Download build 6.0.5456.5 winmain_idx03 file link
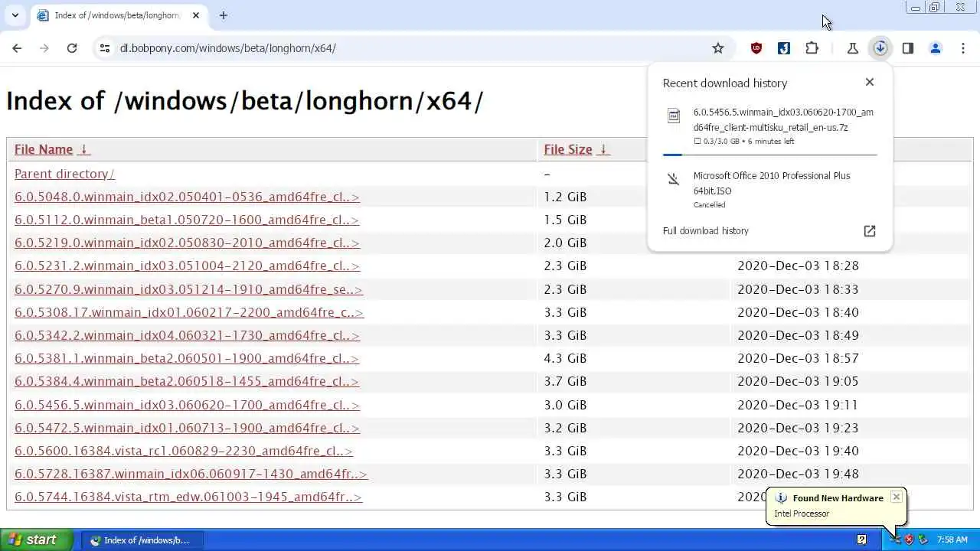 [x=187, y=405]
